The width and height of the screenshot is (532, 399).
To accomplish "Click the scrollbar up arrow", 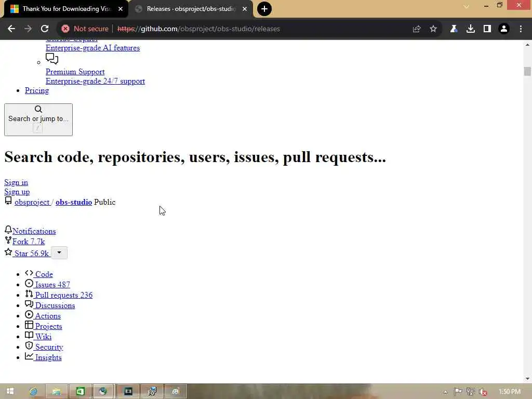I will (527, 45).
